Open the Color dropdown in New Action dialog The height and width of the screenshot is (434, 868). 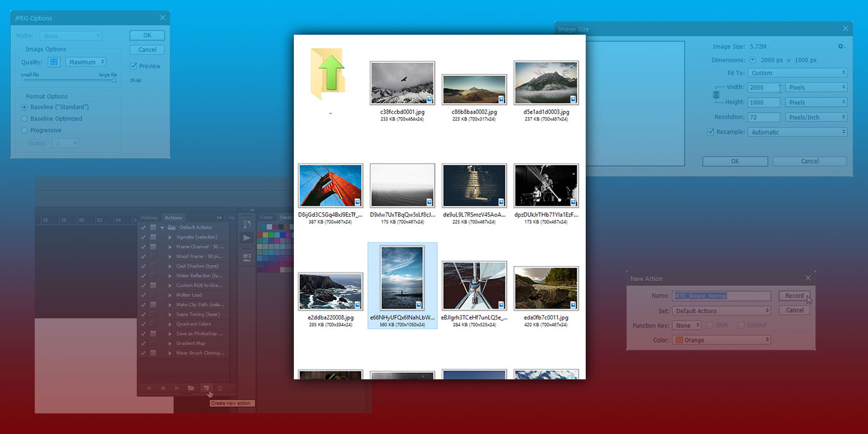(721, 339)
